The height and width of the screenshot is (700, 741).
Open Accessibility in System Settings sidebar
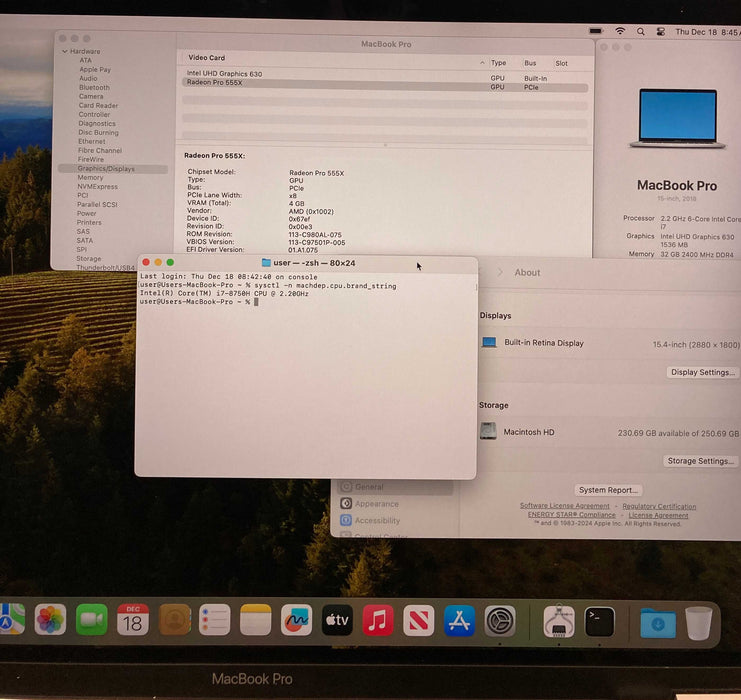click(x=377, y=520)
